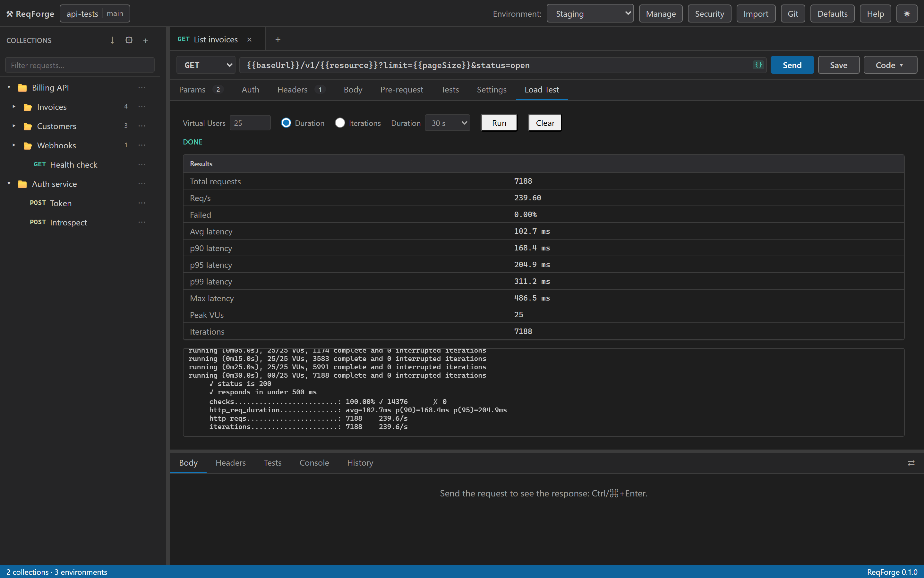
Task: Switch to the Body request tab
Action: [x=353, y=90]
